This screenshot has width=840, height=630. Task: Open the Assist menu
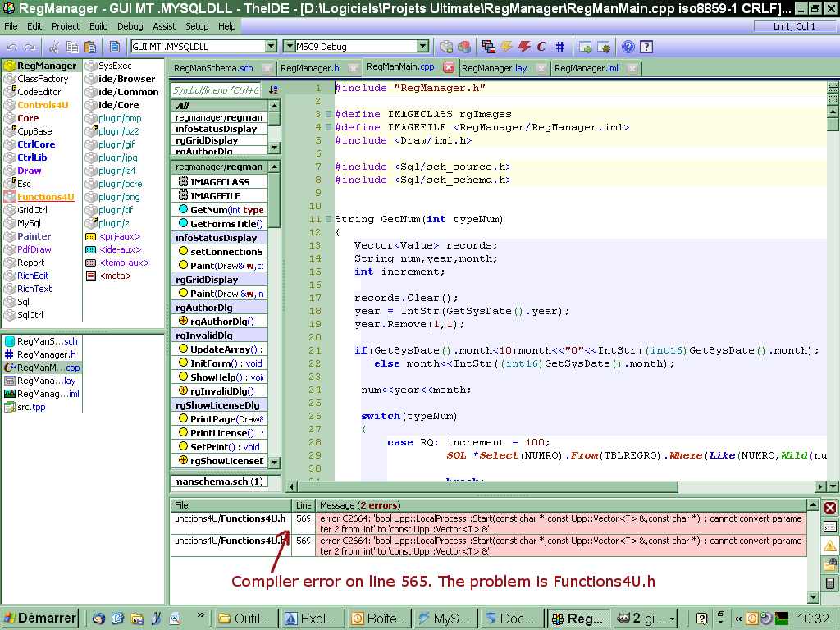click(x=164, y=26)
